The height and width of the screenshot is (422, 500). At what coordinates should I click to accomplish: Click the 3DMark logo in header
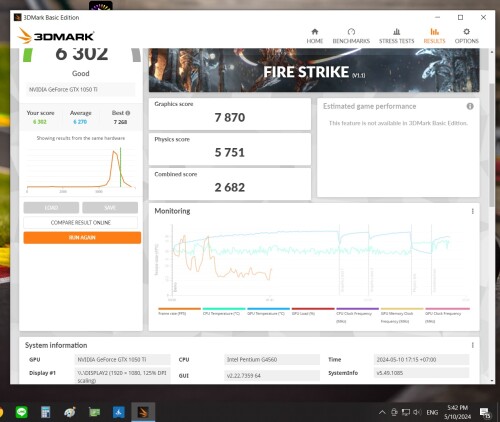56,36
